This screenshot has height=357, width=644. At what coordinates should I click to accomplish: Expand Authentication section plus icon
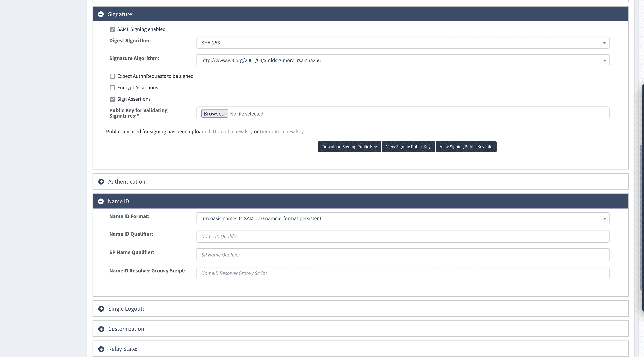tap(101, 182)
